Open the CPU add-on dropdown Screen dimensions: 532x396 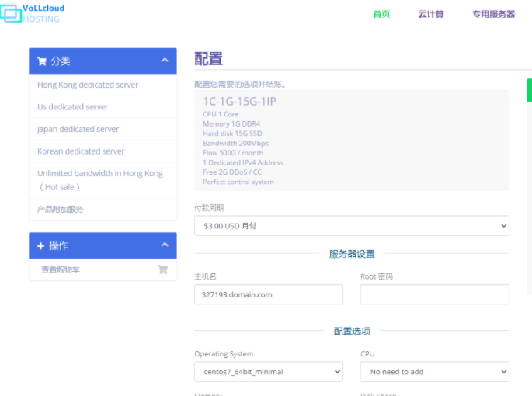point(435,372)
